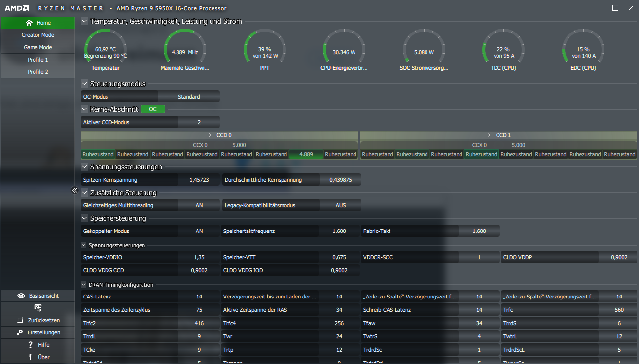Click Speichertaktfrequenz value 1.600

tap(339, 231)
